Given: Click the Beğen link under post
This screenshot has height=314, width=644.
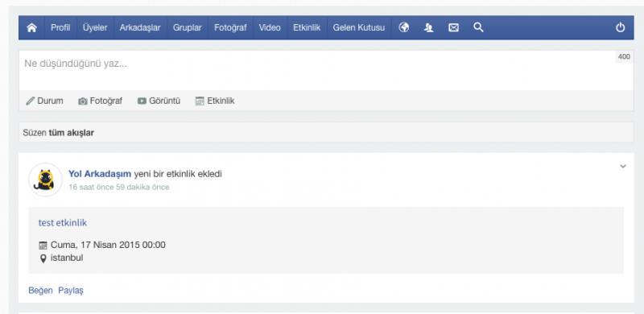Looking at the screenshot, I should coord(41,291).
